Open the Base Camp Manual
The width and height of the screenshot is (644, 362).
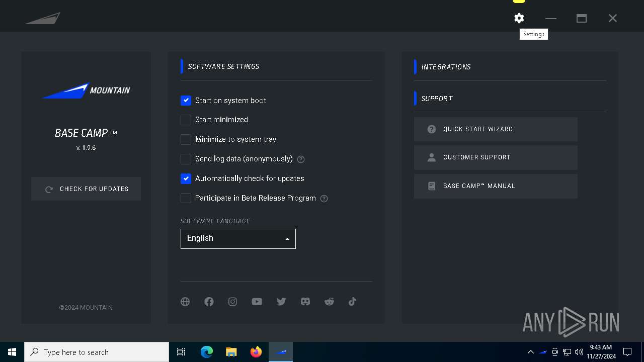click(x=496, y=186)
